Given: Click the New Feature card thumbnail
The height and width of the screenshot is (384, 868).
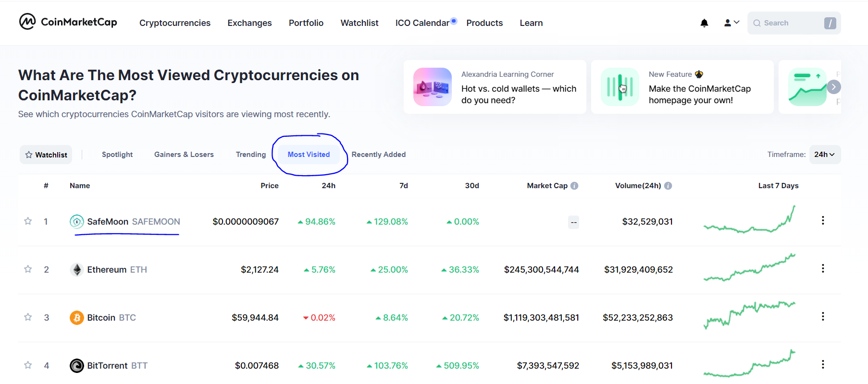Looking at the screenshot, I should tap(620, 87).
